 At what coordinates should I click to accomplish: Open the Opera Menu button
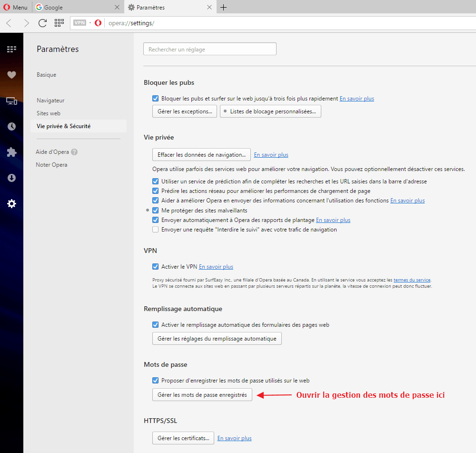pyautogui.click(x=15, y=7)
